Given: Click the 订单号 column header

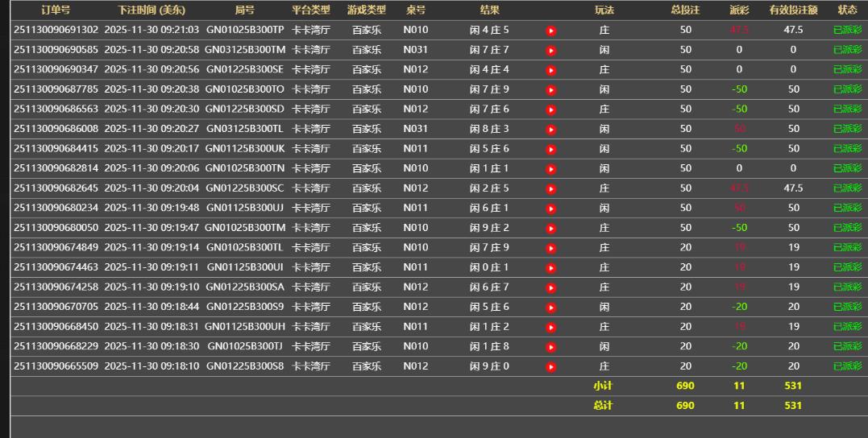Looking at the screenshot, I should [56, 10].
